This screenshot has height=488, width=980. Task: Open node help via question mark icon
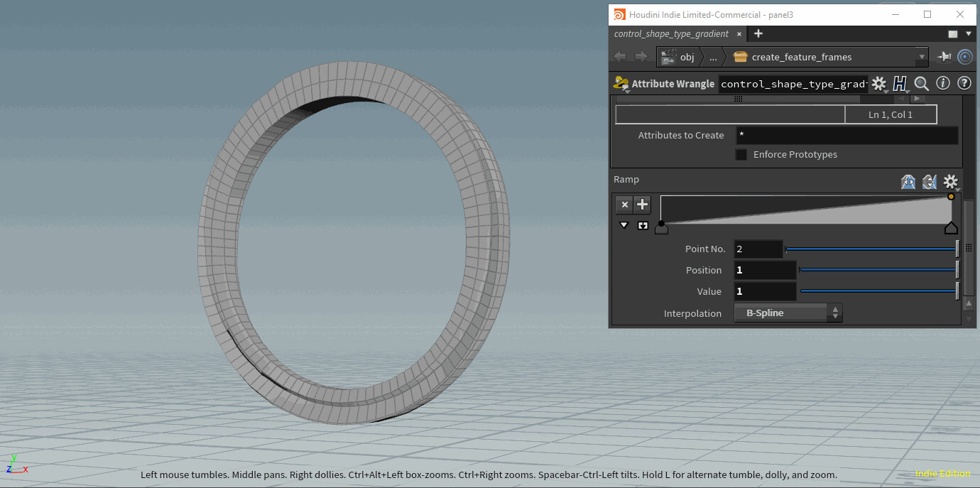(964, 83)
